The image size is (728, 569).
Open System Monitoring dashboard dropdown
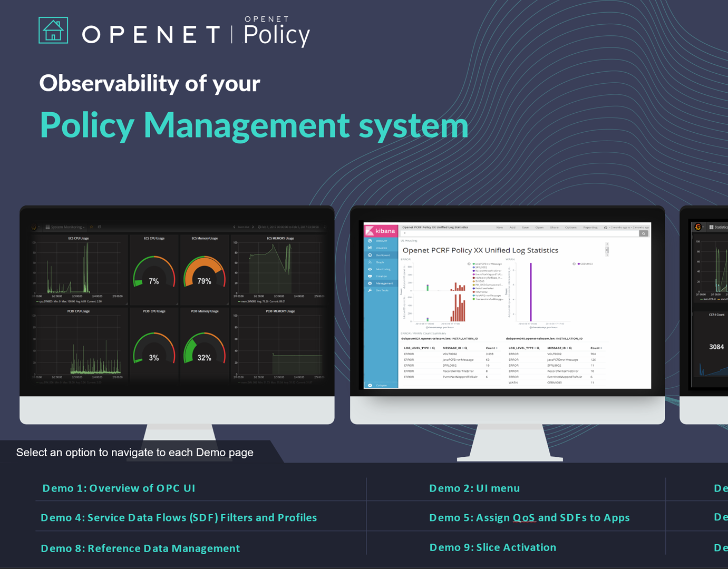pos(65,227)
